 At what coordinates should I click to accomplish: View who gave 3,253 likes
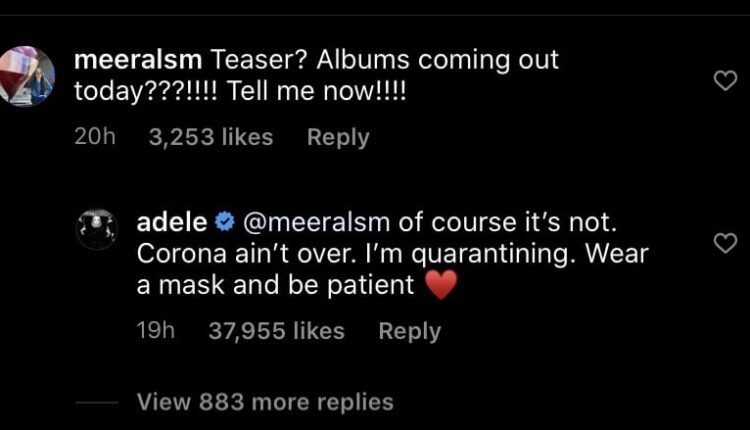pyautogui.click(x=210, y=137)
